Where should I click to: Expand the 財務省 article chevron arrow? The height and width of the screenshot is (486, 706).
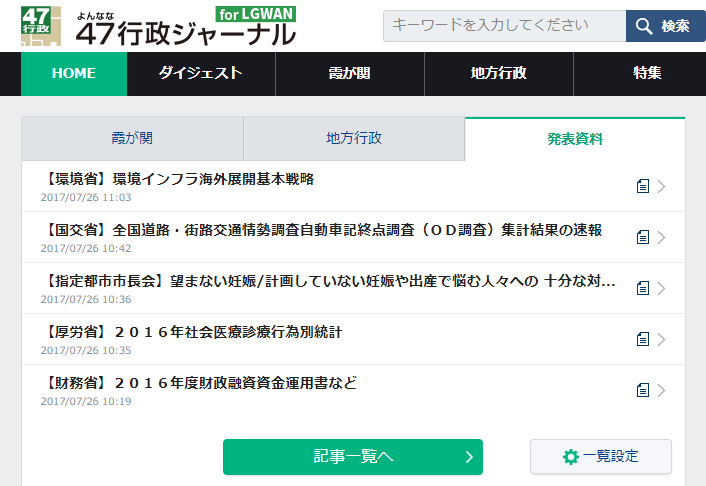point(662,390)
